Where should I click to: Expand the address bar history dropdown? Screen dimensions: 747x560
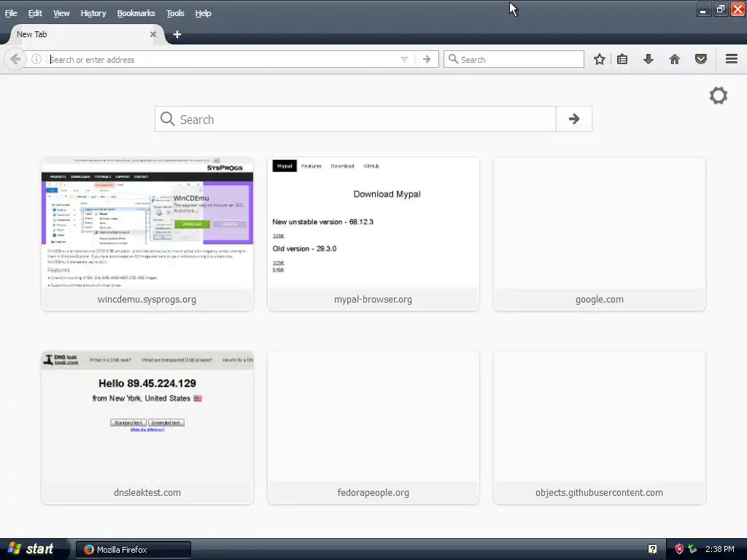pos(404,60)
